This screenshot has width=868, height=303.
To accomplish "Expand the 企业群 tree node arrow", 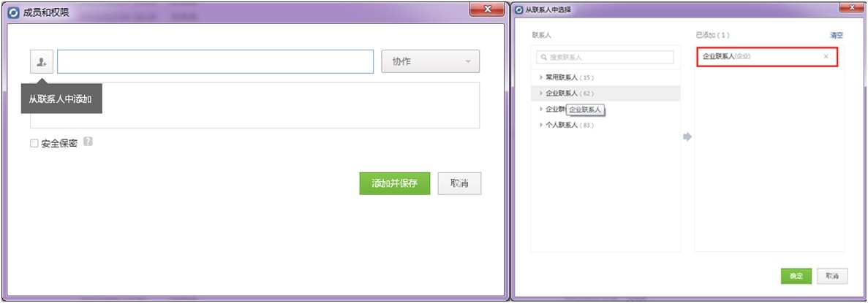I will coord(541,109).
